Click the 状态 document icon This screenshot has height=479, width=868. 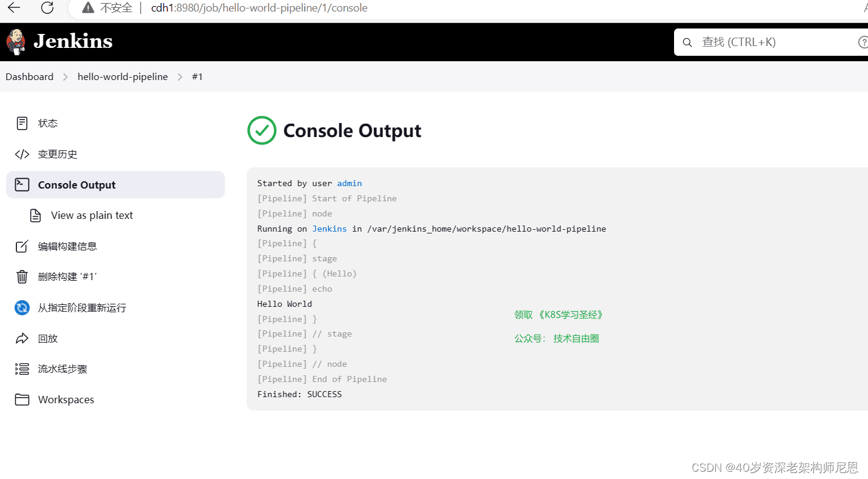point(22,123)
